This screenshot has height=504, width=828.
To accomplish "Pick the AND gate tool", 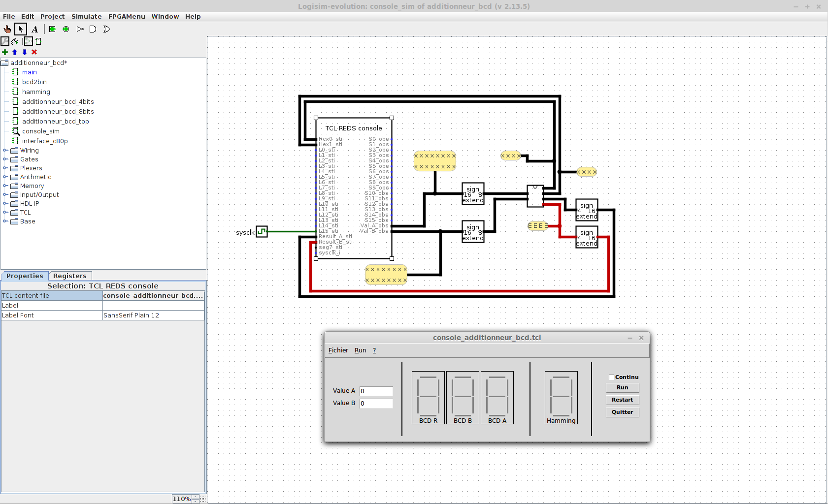I will coord(93,29).
